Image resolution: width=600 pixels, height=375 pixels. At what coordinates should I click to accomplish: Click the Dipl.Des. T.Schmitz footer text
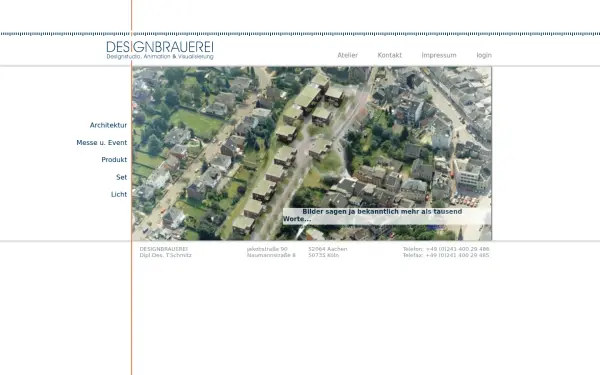pos(165,255)
